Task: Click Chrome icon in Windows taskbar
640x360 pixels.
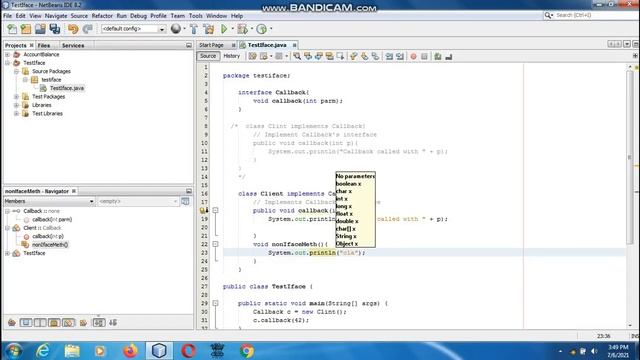Action: [247, 351]
